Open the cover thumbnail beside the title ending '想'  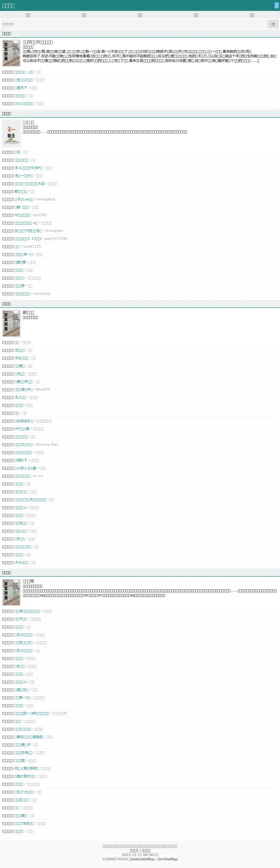11,592
